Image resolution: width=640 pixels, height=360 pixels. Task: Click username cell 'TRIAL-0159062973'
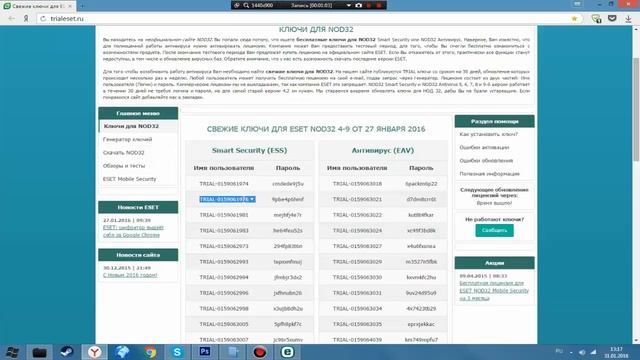point(224,246)
